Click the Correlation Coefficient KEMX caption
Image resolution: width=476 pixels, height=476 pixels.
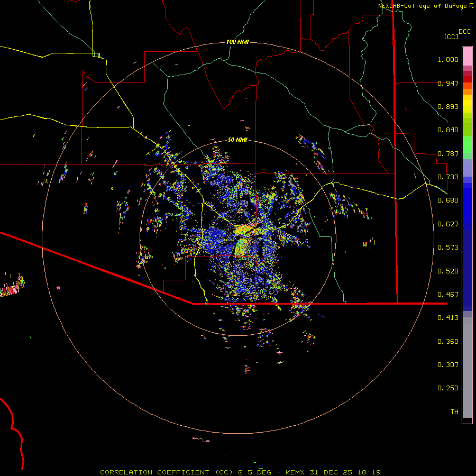coord(240,472)
